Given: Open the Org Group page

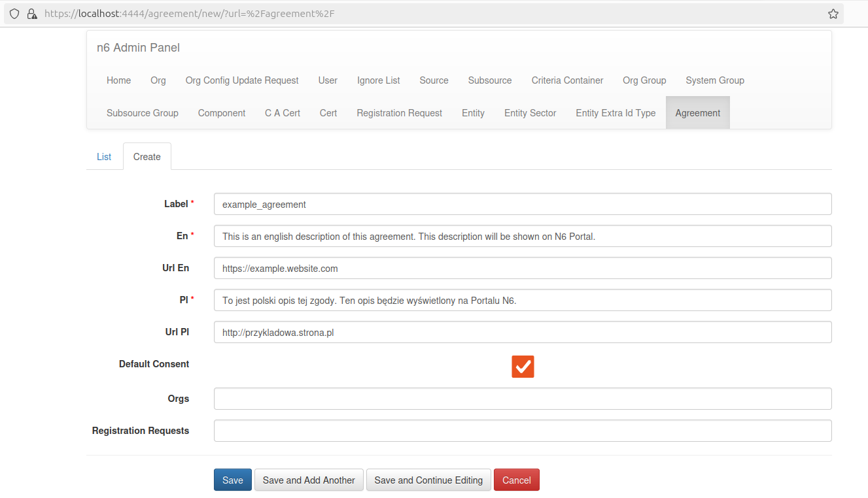Looking at the screenshot, I should (644, 80).
